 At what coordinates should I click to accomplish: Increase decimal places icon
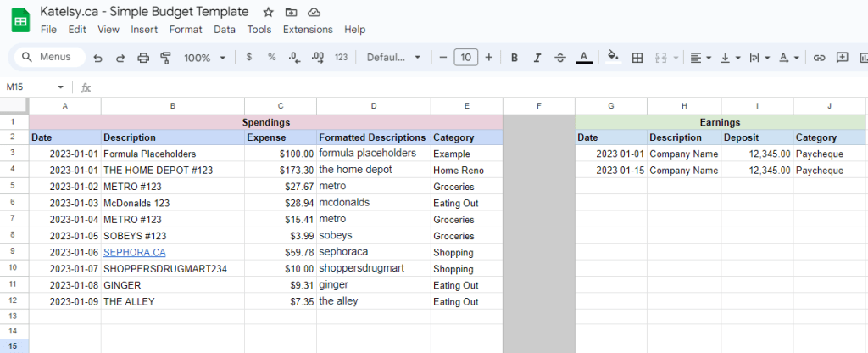click(x=318, y=57)
